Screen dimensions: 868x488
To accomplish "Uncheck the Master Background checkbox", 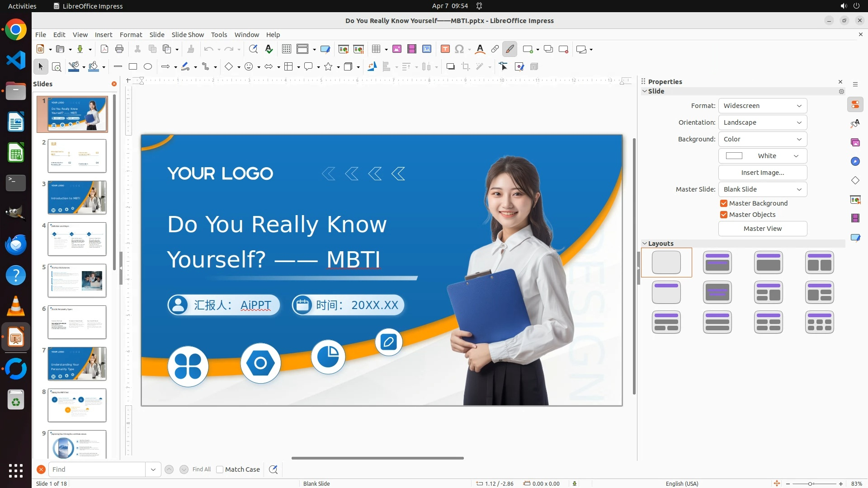I will click(x=724, y=203).
